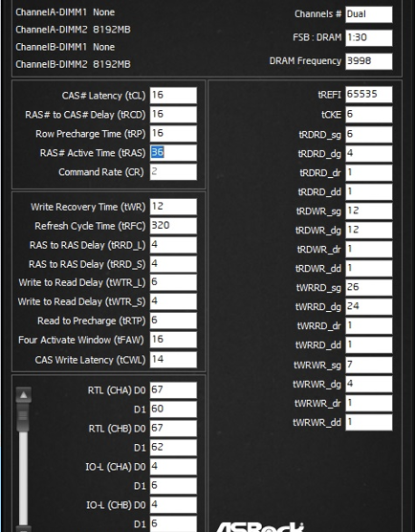
Task: Select the RTL (CHB) D0 field
Action: coord(173,428)
